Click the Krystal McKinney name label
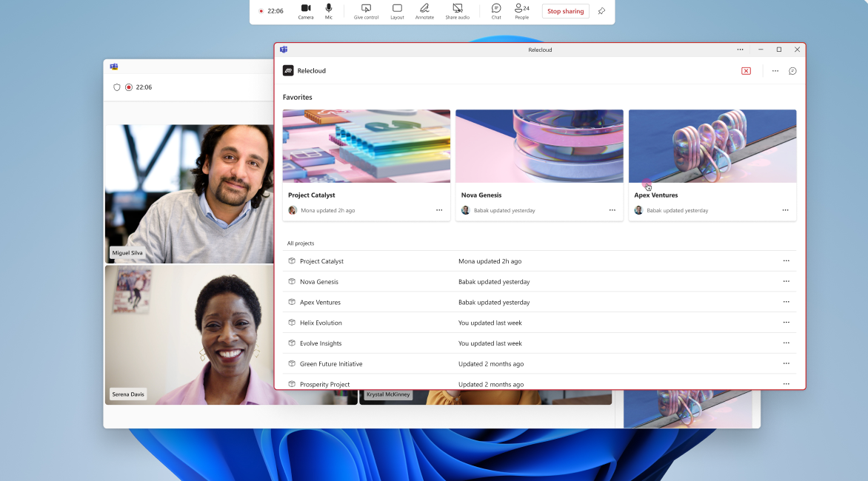Viewport: 868px width, 481px height. tap(388, 394)
